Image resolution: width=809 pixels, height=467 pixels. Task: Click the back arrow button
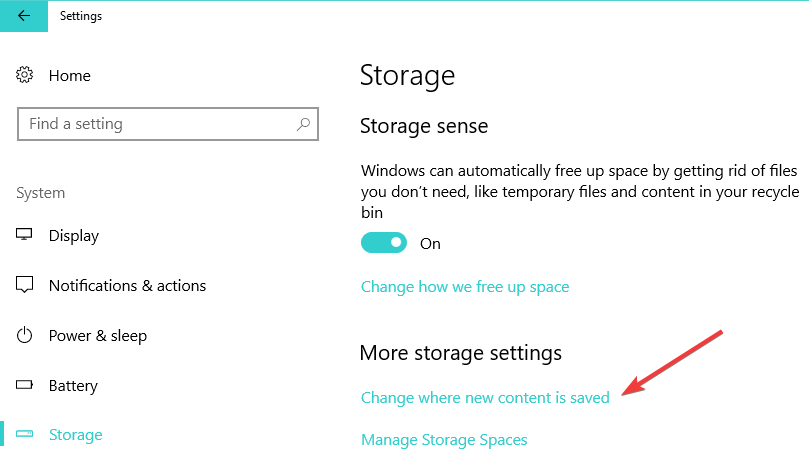click(24, 16)
